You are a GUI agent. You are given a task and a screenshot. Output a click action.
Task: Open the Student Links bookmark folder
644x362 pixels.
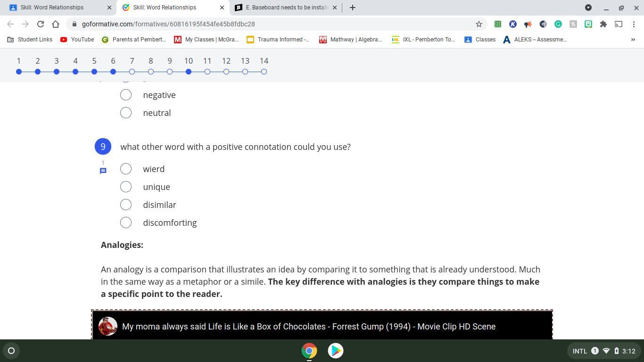30,40
